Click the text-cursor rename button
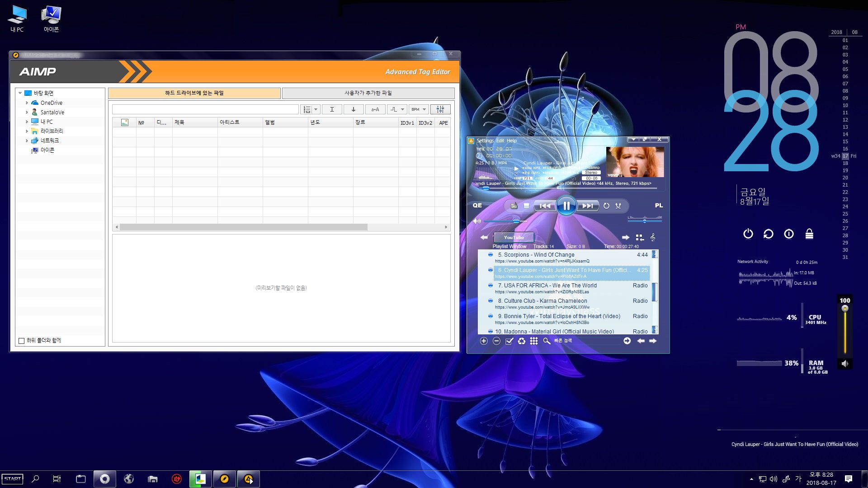868x488 pixels. (x=332, y=109)
